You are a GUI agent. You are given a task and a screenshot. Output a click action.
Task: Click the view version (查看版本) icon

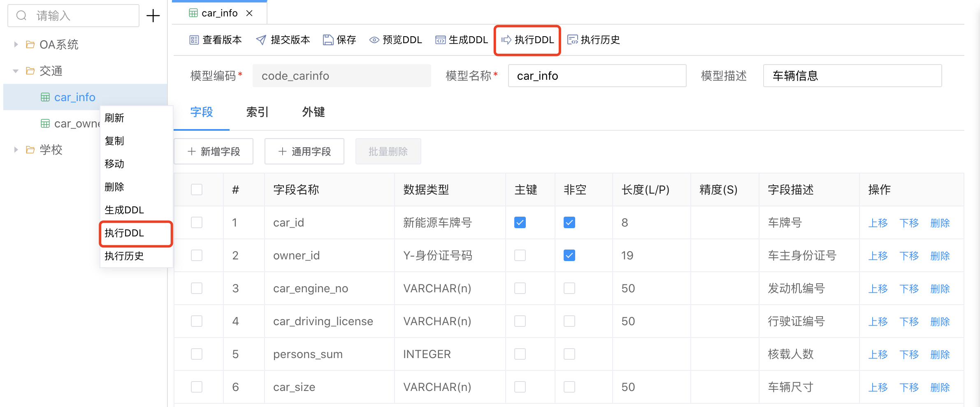click(x=194, y=40)
